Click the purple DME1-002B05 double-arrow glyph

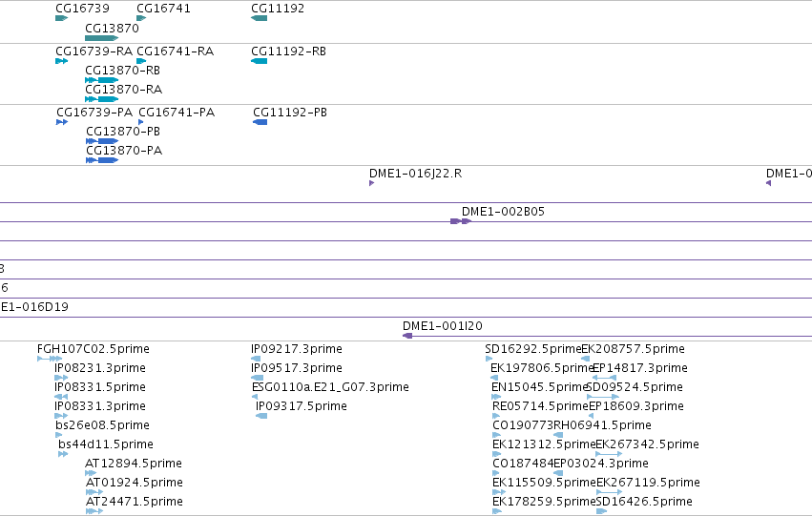pos(460,221)
